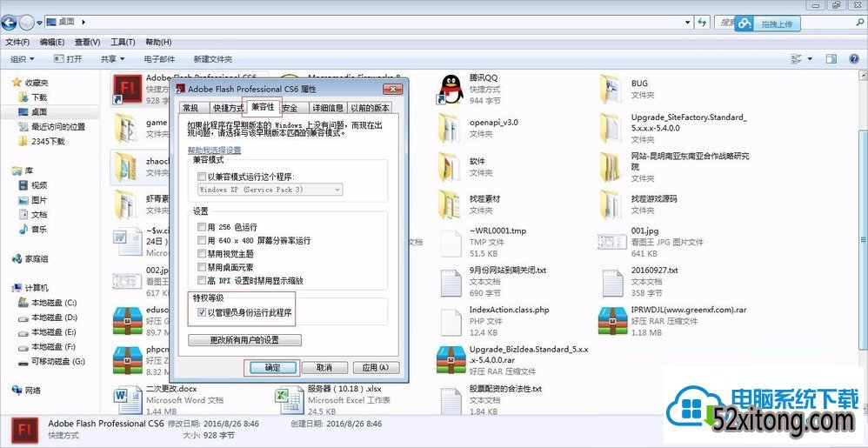Open the view options dropdown arrow
Viewport: 868px width, 448px height.
pyautogui.click(x=811, y=58)
